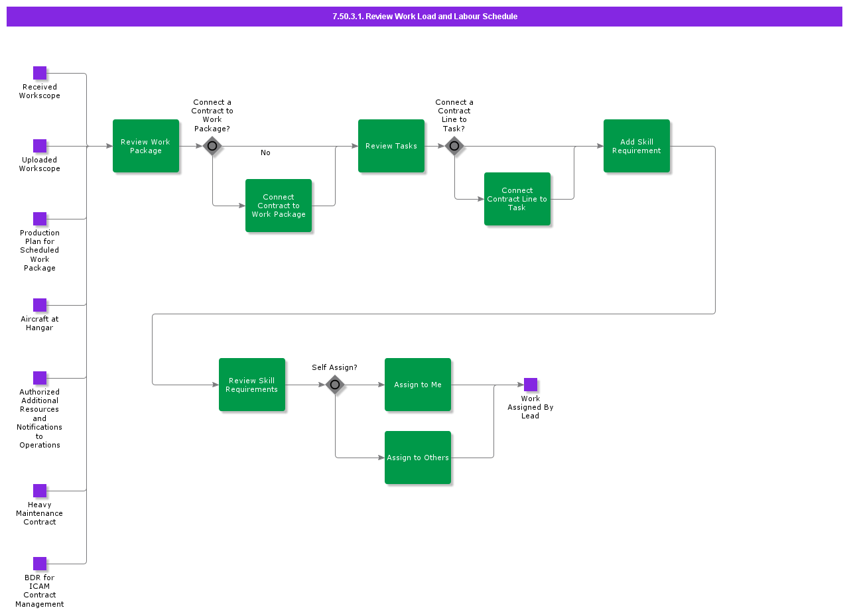Click the 'No' flow label

point(265,153)
